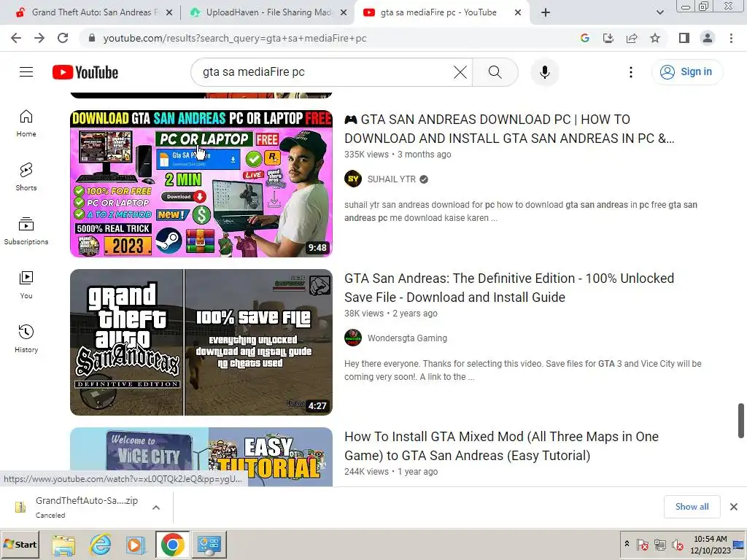Click the muted volume tray icon
Viewport: 747px width, 560px height.
tap(677, 544)
